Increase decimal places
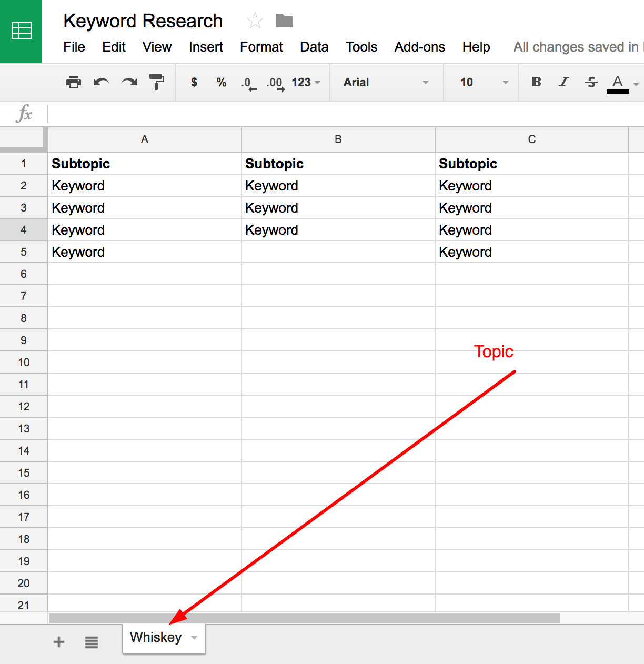The image size is (644, 664). pos(275,83)
